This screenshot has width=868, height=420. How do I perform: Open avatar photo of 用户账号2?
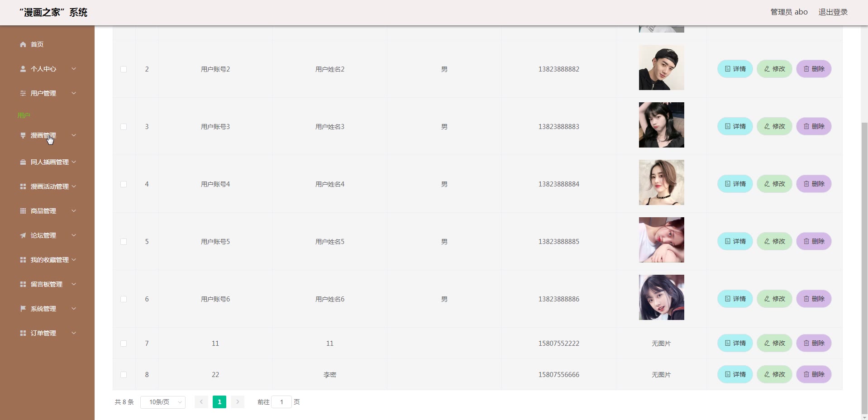[662, 67]
